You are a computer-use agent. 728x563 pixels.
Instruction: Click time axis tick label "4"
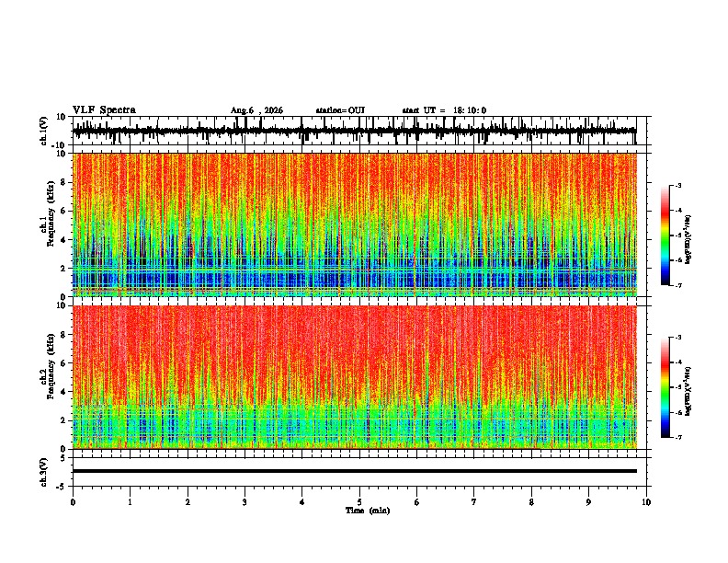[x=302, y=502]
